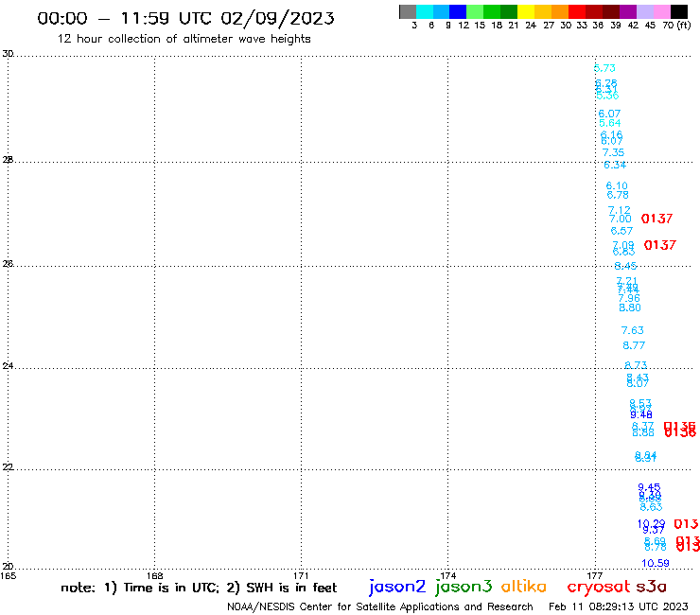
Task: Click the 7.96 wave height value
Action: [629, 298]
